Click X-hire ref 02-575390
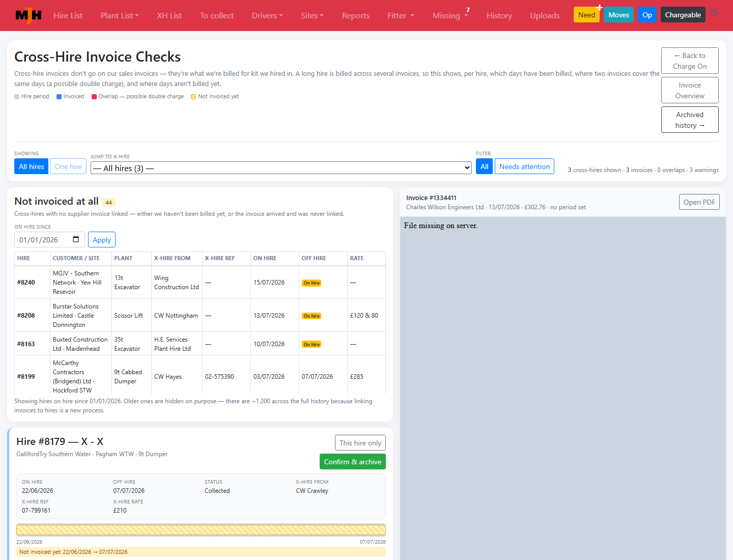 coord(219,377)
